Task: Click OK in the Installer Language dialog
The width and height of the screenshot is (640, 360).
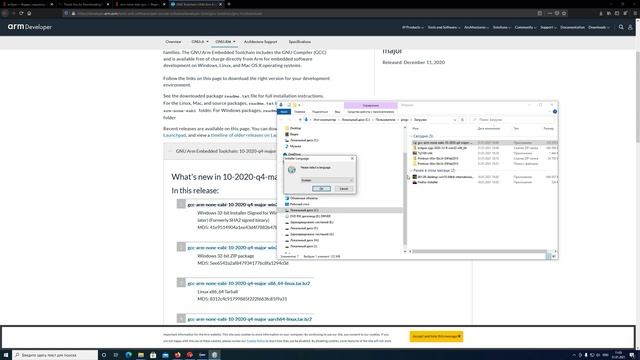Action: (x=321, y=189)
